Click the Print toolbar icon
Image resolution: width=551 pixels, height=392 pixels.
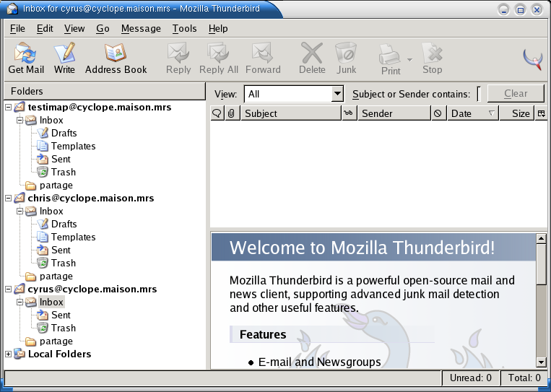click(391, 59)
